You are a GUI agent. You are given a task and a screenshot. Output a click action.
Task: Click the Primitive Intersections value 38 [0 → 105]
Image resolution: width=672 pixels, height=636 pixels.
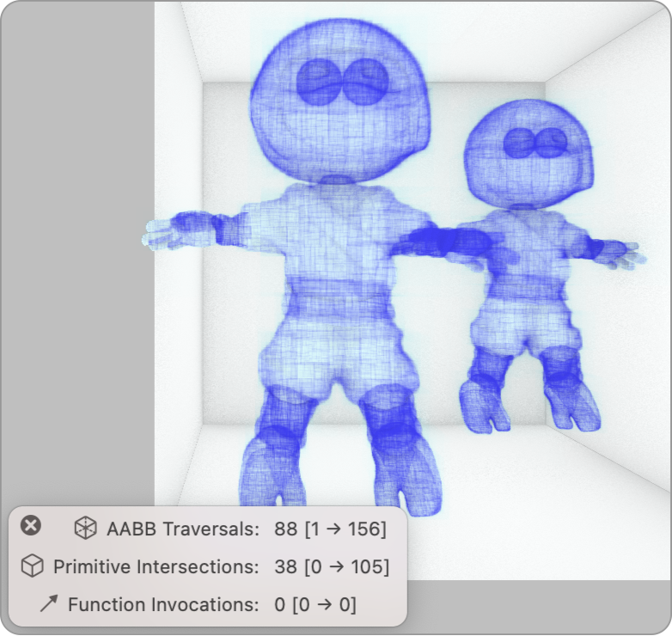(331, 566)
